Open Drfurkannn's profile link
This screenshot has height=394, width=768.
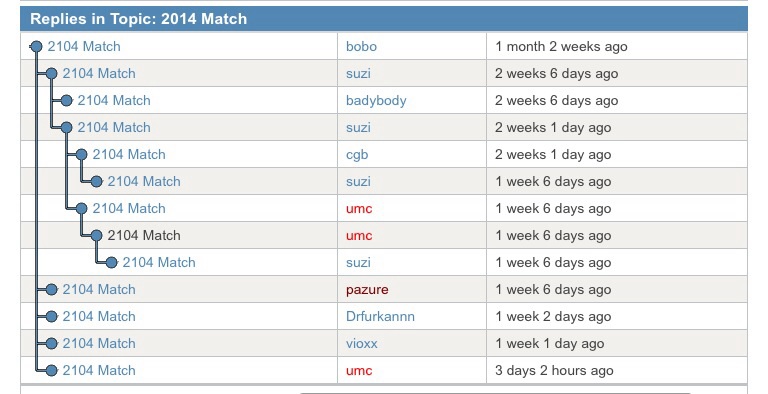click(380, 317)
